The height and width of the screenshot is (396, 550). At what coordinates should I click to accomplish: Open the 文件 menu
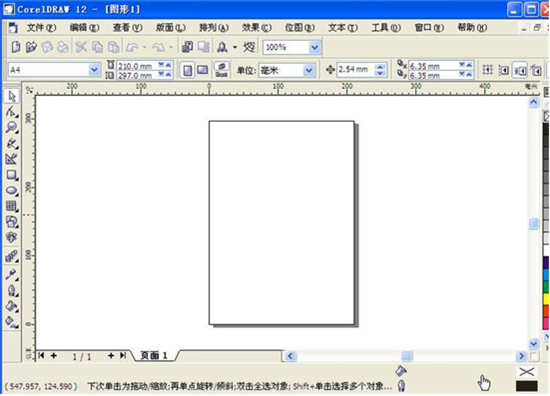(x=41, y=28)
